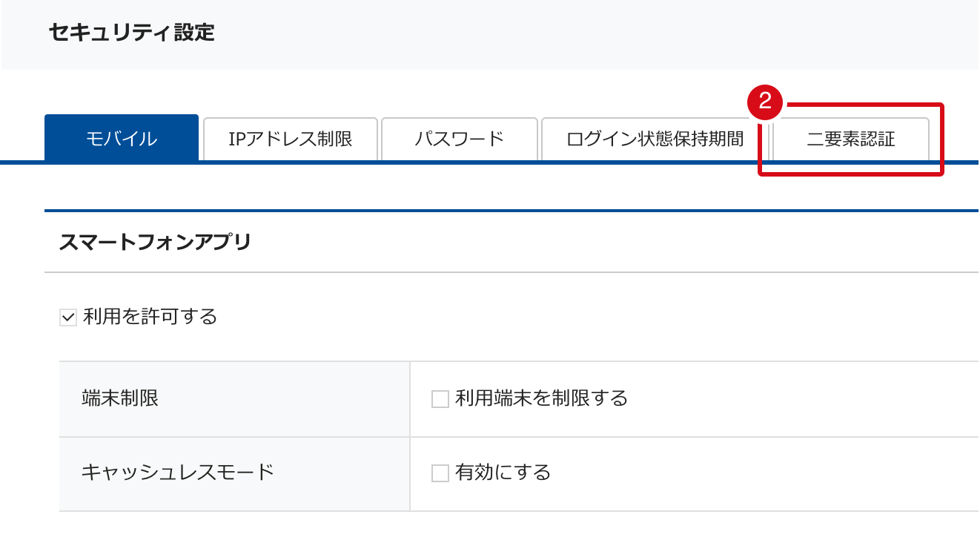The width and height of the screenshot is (980, 546).
Task: Enable the 利用端末を制限する checkbox
Action: (440, 400)
